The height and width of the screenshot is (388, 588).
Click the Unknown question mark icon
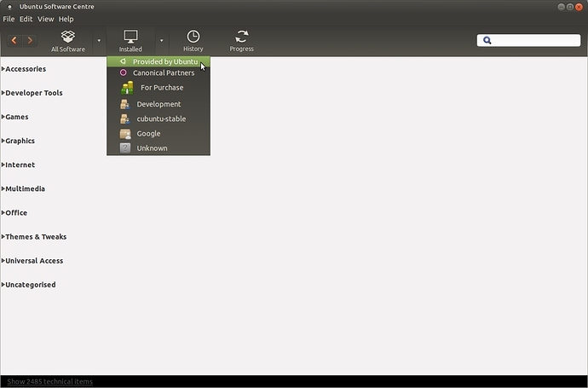click(125, 148)
